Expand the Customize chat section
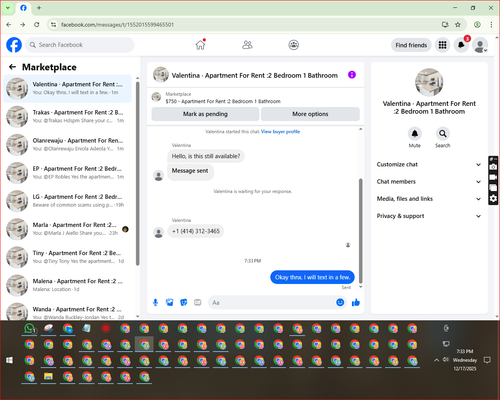The image size is (500, 400). point(429,164)
